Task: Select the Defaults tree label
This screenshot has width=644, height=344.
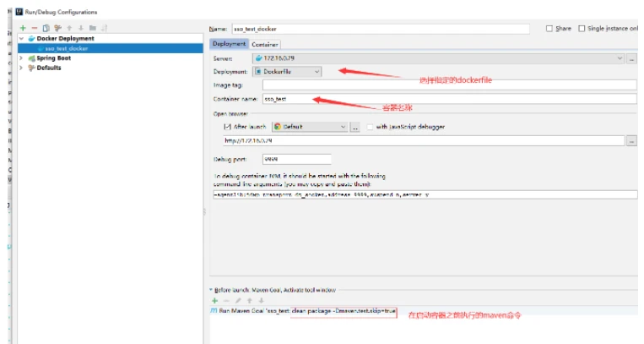Action: click(49, 68)
